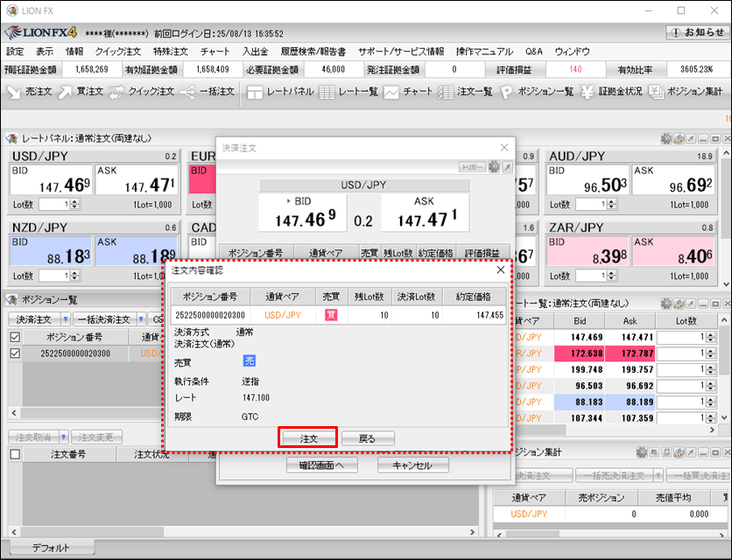Toggle select-all checkbox in the order list header
The width and height of the screenshot is (732, 560).
14,454
